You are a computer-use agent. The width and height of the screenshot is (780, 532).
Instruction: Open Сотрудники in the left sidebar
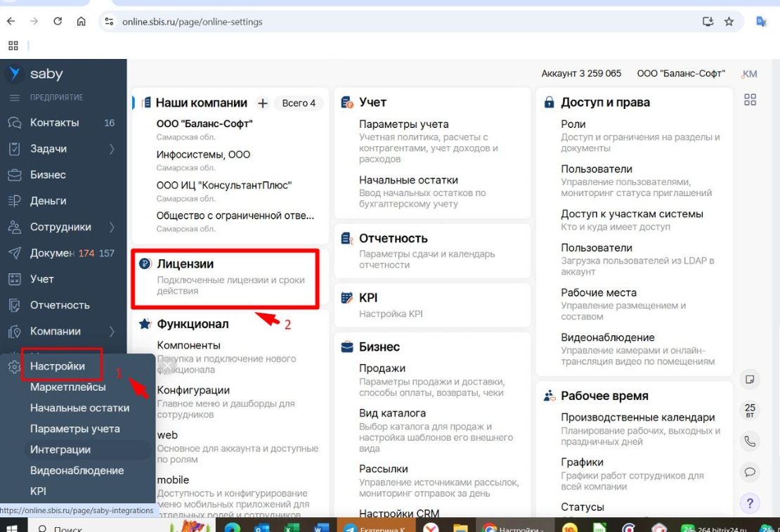tap(60, 227)
